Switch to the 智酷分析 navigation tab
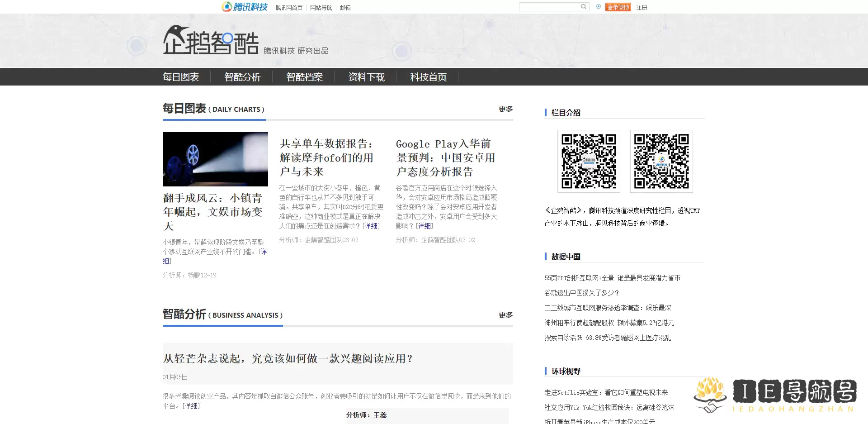868x424 pixels. (242, 77)
